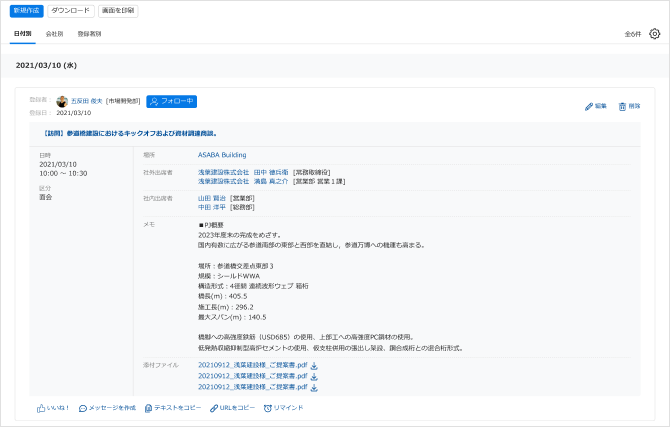Open the ASABA Building location link
The width and height of the screenshot is (670, 427).
pos(222,155)
